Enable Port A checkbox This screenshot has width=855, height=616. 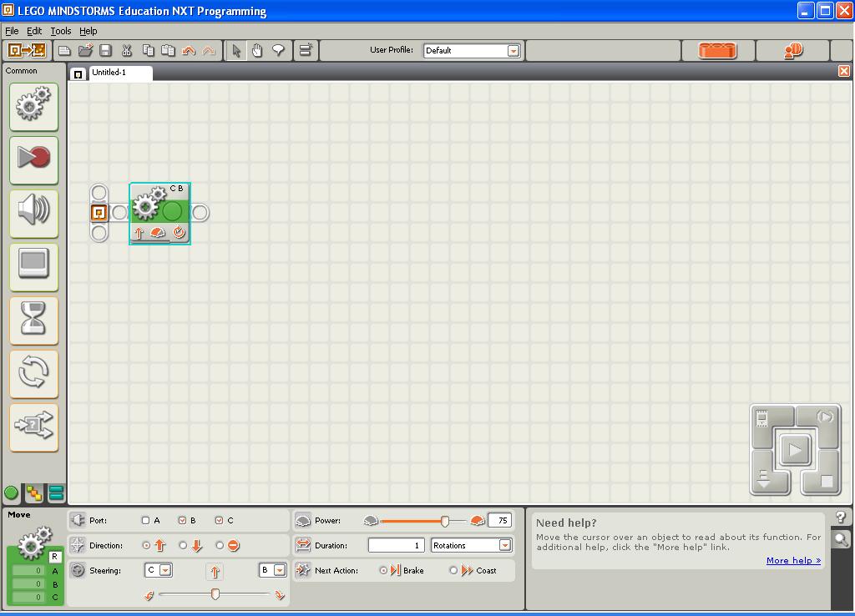pos(145,521)
